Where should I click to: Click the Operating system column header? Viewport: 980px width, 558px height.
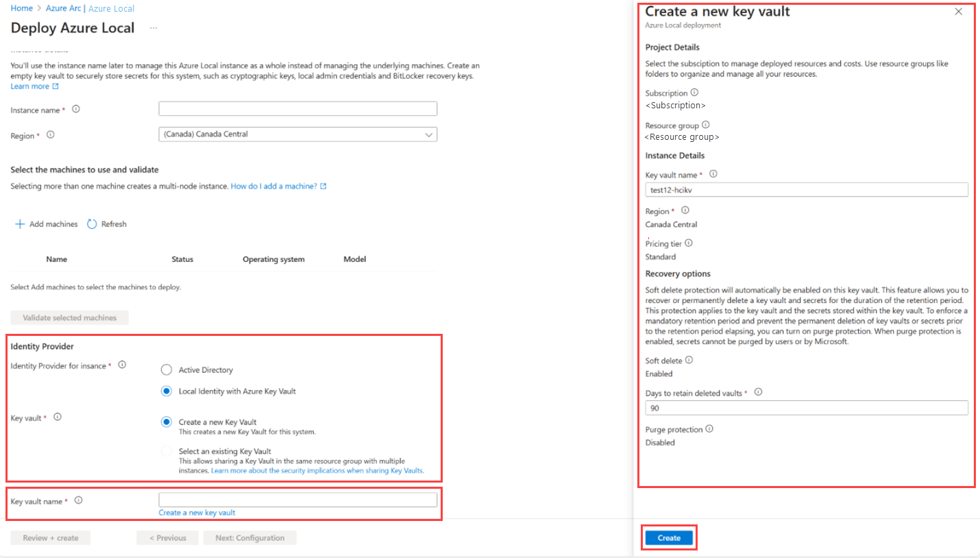coord(273,259)
